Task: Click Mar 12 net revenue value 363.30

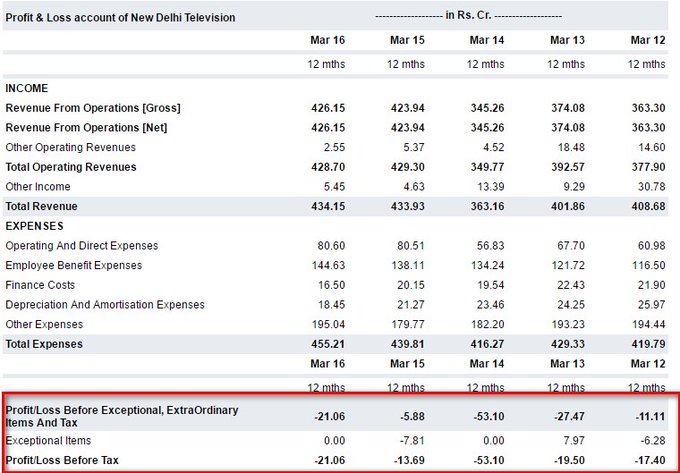Action: click(648, 127)
